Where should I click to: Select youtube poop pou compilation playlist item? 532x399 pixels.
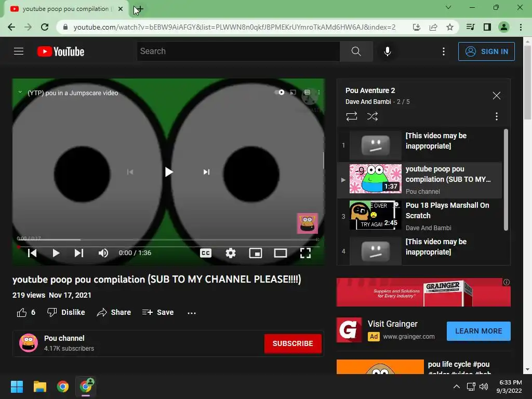pyautogui.click(x=419, y=180)
